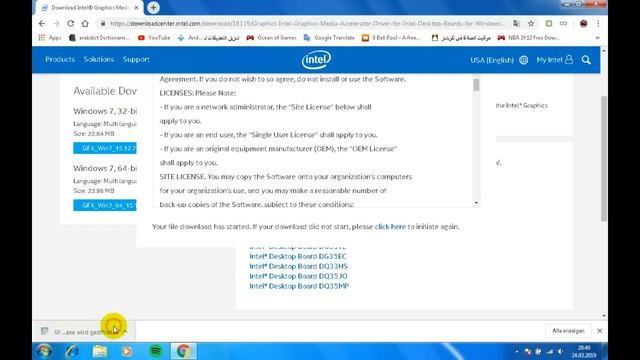Screen dimensions: 640x360
Task: Click the 'click here' link to restart download
Action: [x=390, y=227]
